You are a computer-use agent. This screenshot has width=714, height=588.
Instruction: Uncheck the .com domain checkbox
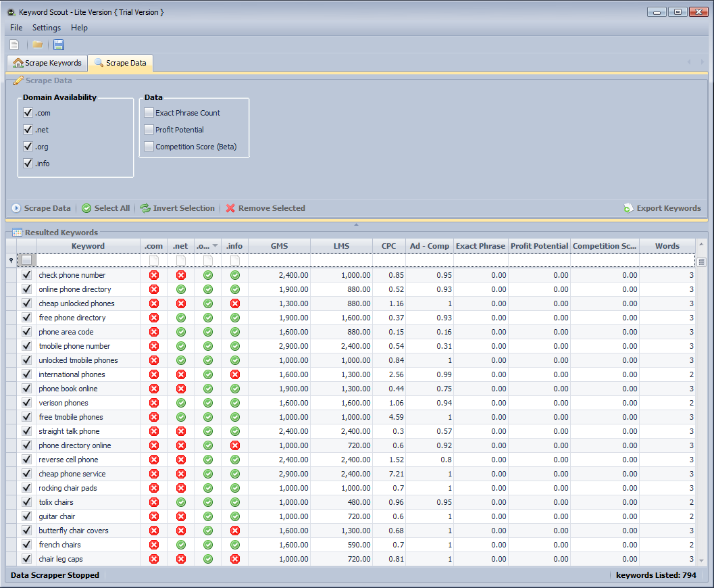click(x=28, y=113)
